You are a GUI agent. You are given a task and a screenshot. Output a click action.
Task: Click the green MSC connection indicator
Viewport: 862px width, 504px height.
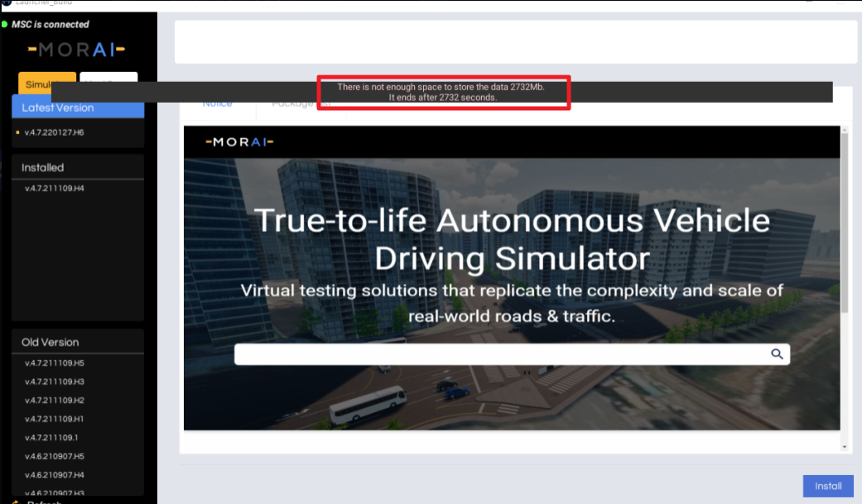point(5,24)
